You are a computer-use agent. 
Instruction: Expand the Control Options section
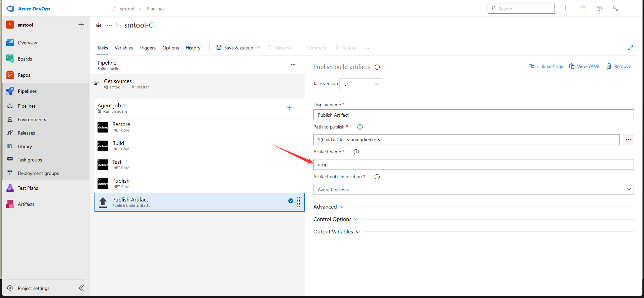[336, 219]
